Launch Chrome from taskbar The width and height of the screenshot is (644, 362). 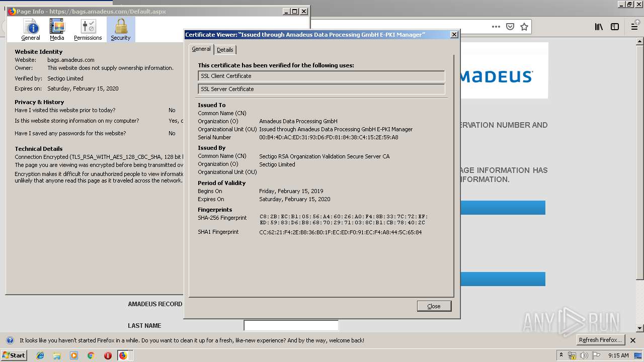click(x=91, y=355)
